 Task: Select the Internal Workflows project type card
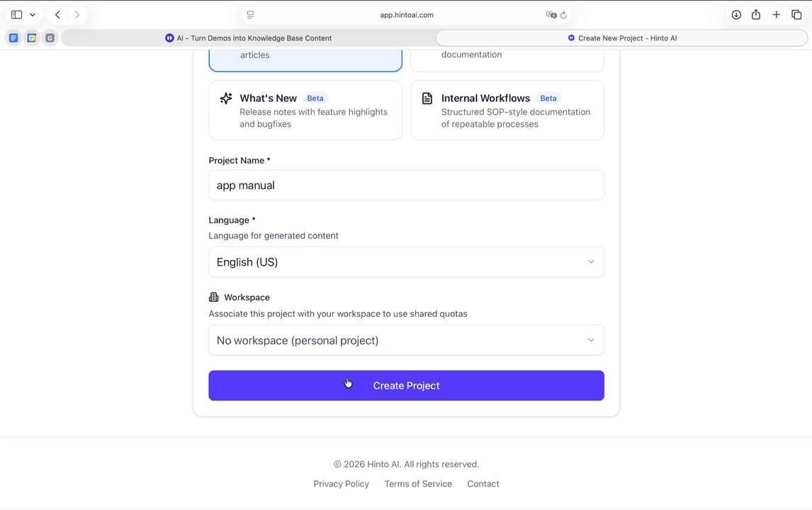click(507, 110)
